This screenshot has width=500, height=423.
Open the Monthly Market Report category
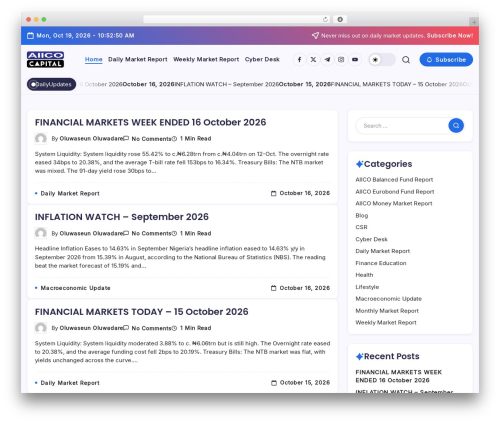tap(387, 311)
